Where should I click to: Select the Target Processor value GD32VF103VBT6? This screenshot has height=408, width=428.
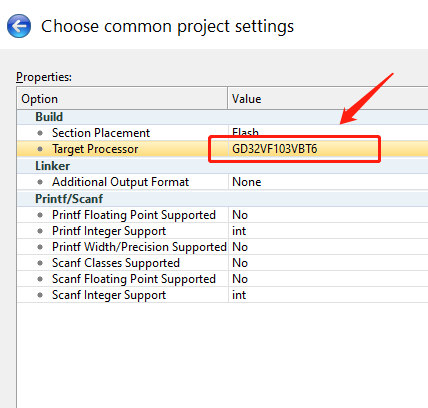coord(274,149)
